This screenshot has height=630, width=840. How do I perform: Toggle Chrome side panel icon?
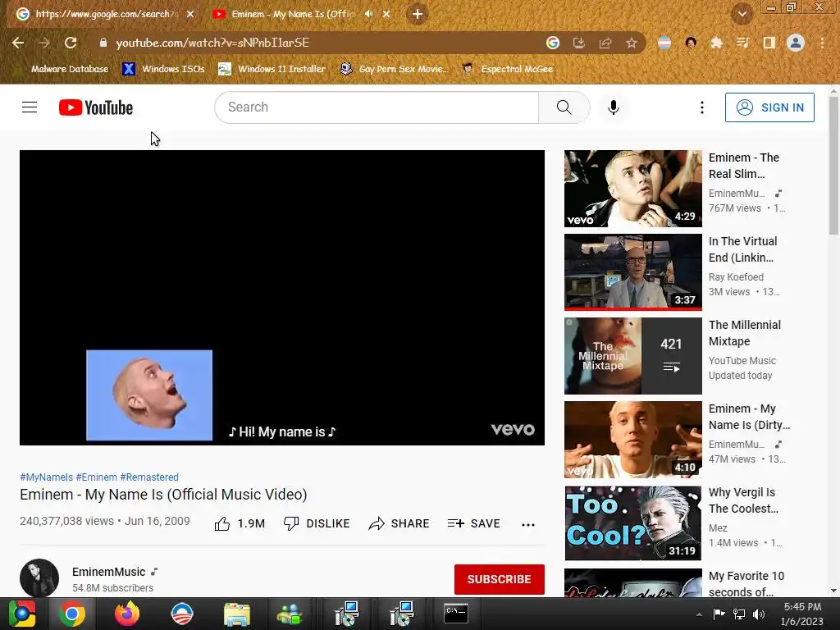(x=769, y=43)
